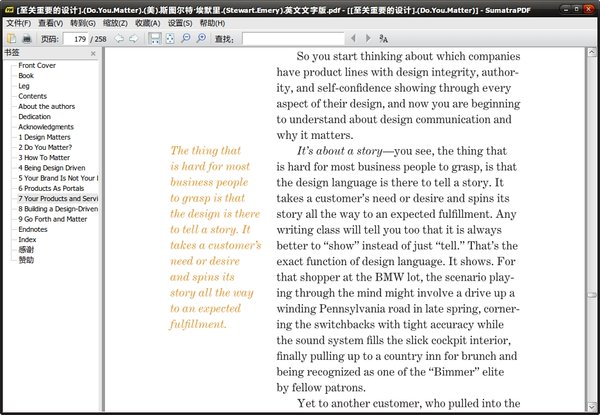Image resolution: width=600 pixels, height=415 pixels.
Task: Close the 书签 bookmarks panel
Action: [x=93, y=52]
